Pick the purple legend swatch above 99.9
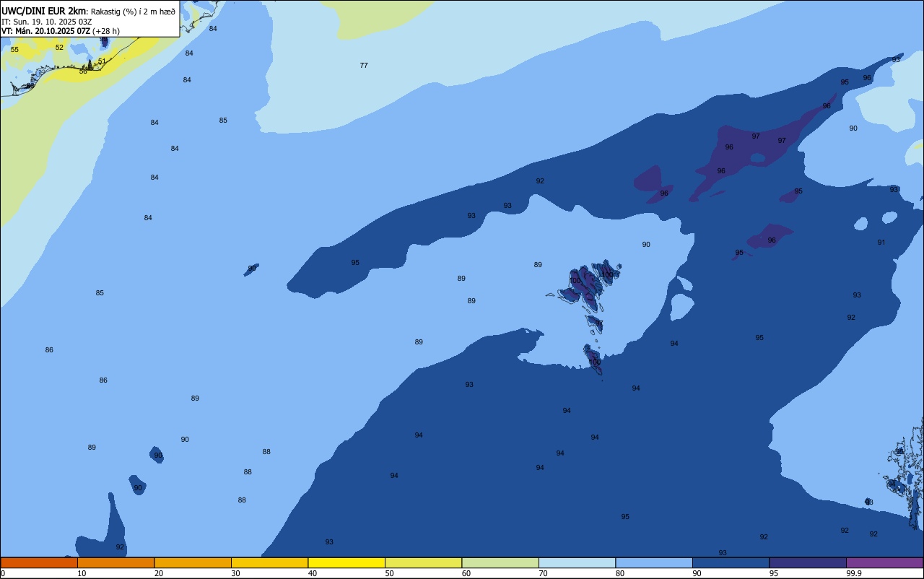924x579 pixels. (x=884, y=562)
